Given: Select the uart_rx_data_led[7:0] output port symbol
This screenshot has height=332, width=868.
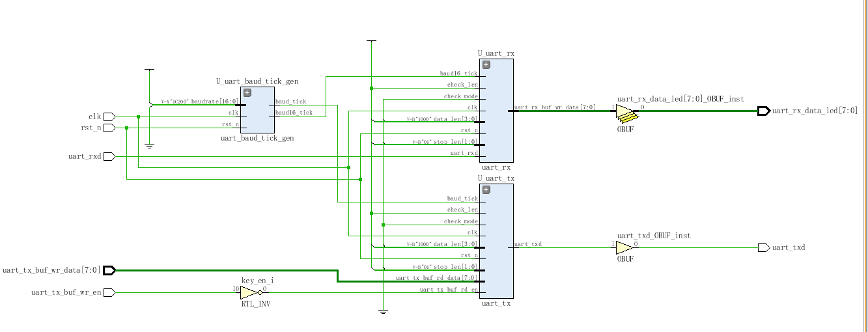Looking at the screenshot, I should coord(764,111).
